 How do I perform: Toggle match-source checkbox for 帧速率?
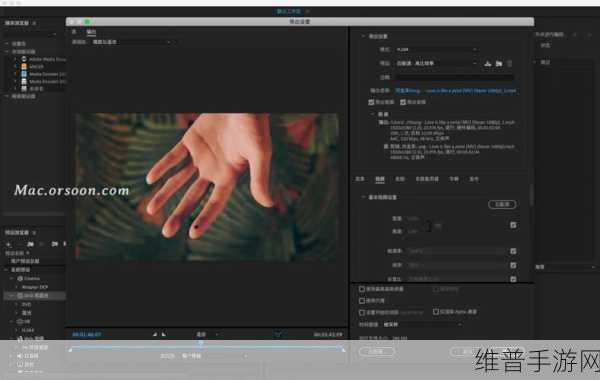point(513,251)
